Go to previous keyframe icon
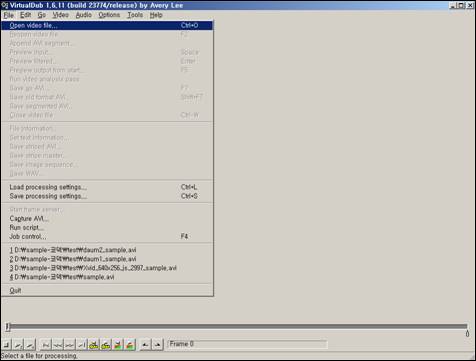Viewport: 476px width, 361px height. coord(94,344)
